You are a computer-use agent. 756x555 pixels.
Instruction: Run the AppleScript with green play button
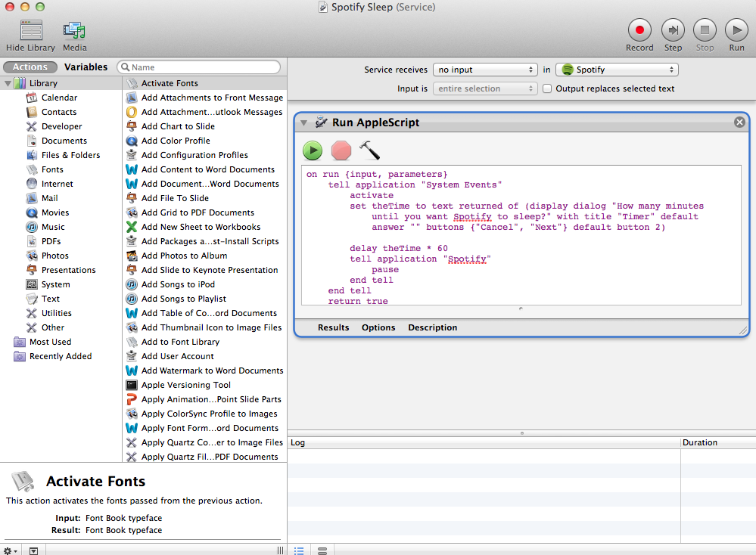(x=313, y=150)
